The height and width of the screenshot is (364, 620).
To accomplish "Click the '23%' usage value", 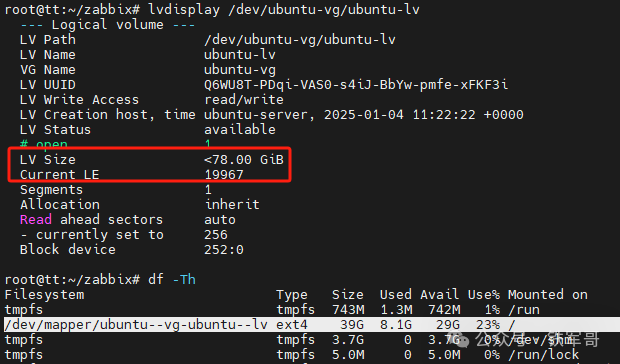I will pos(488,325).
